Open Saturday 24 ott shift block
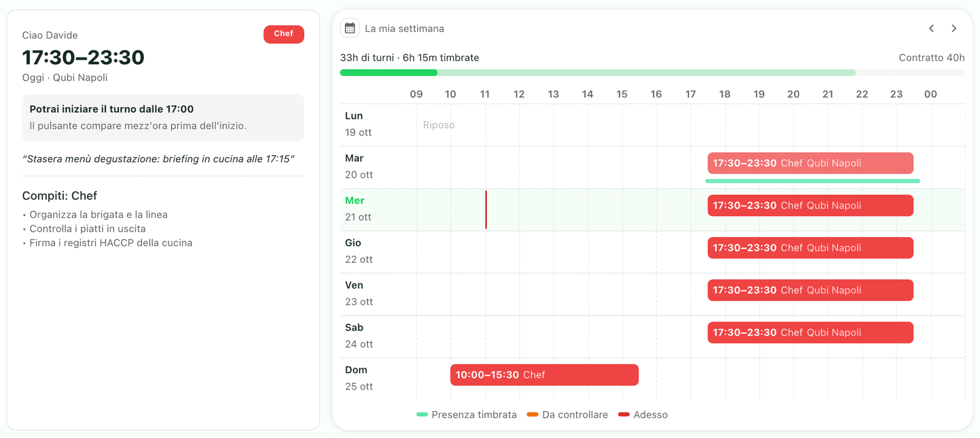The image size is (980, 438). point(810,333)
